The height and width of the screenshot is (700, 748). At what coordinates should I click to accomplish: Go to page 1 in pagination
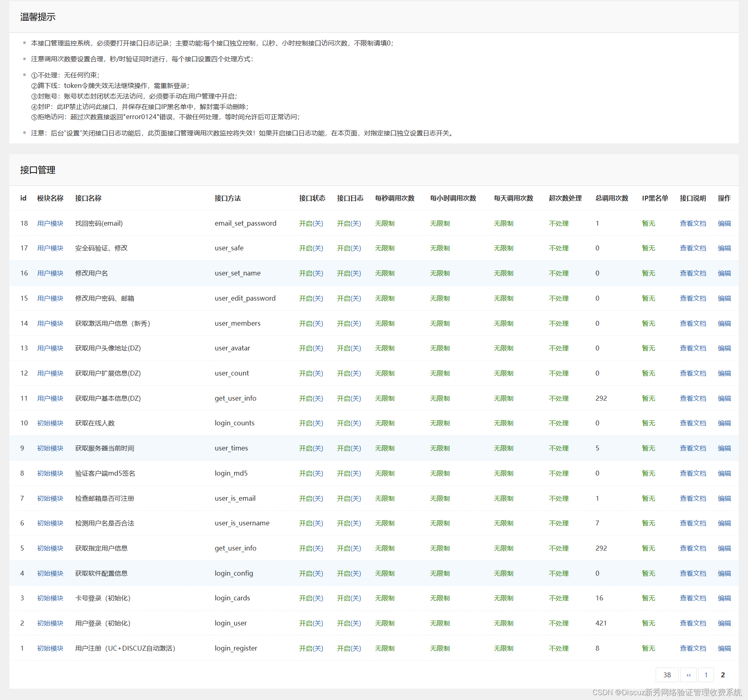click(706, 675)
